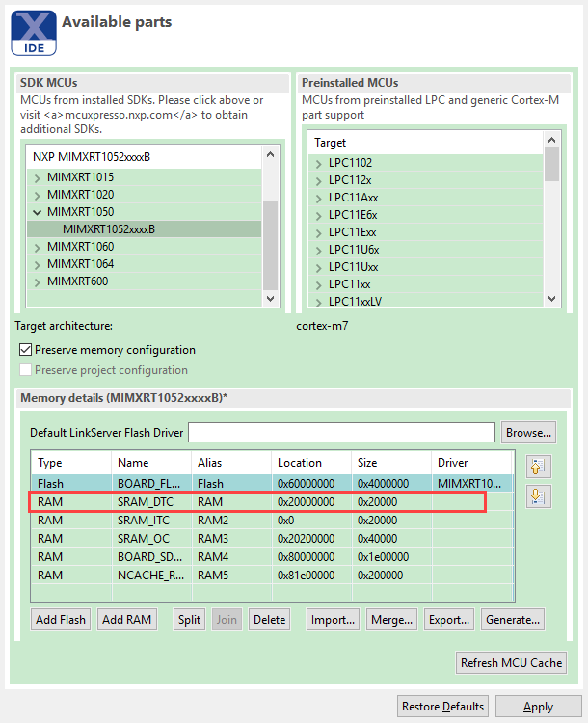Click the Driver column header
The image size is (588, 723).
point(471,463)
